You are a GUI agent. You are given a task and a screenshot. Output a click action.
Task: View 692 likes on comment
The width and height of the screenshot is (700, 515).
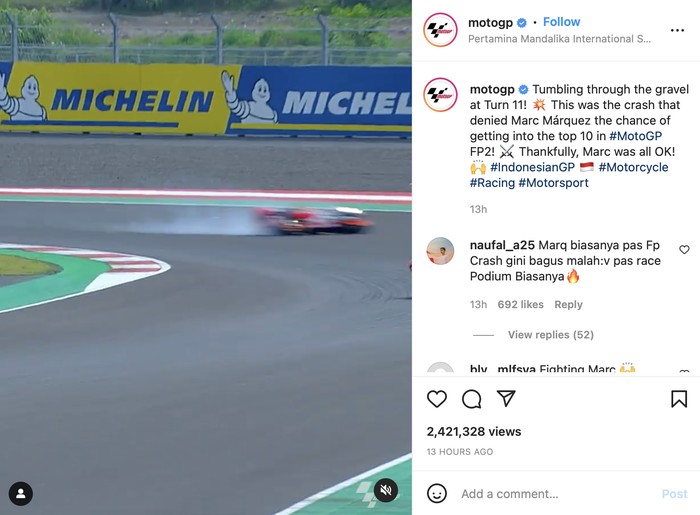520,305
